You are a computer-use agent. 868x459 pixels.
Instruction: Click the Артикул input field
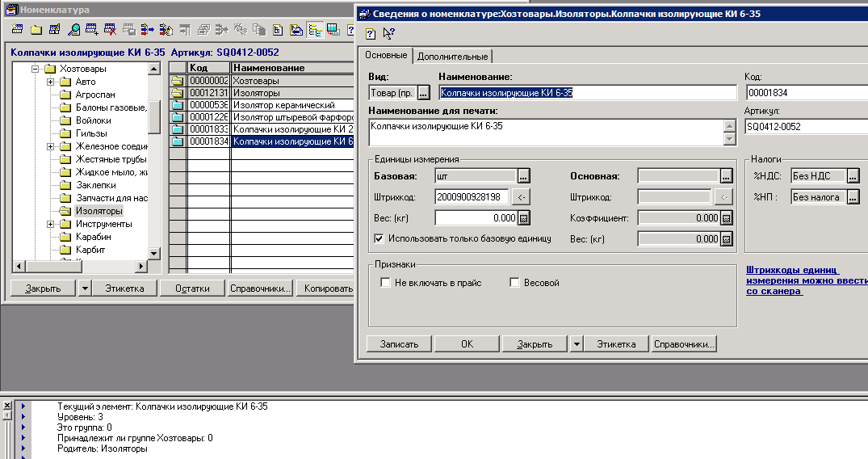(805, 126)
